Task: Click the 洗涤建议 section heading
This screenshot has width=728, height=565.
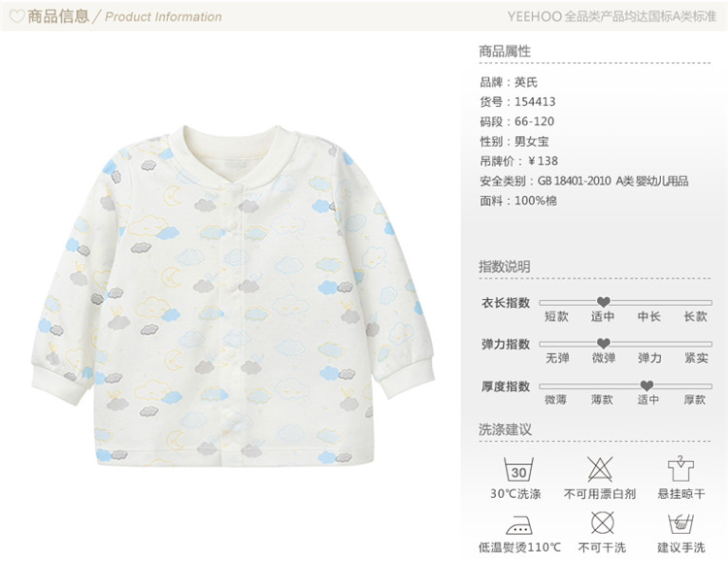Action: point(505,429)
